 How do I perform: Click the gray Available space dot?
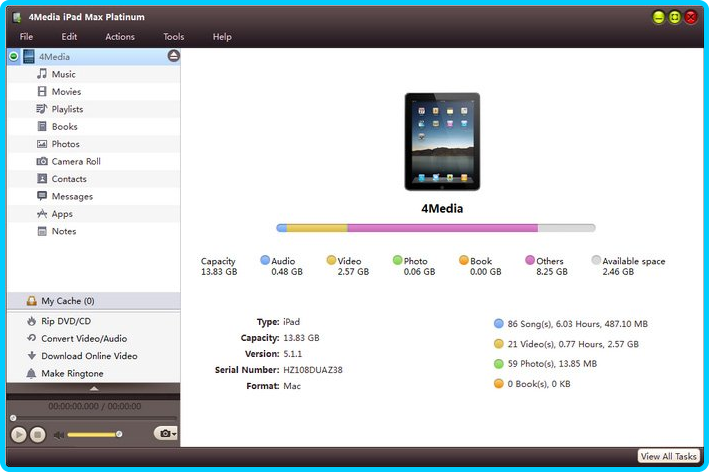pos(596,260)
